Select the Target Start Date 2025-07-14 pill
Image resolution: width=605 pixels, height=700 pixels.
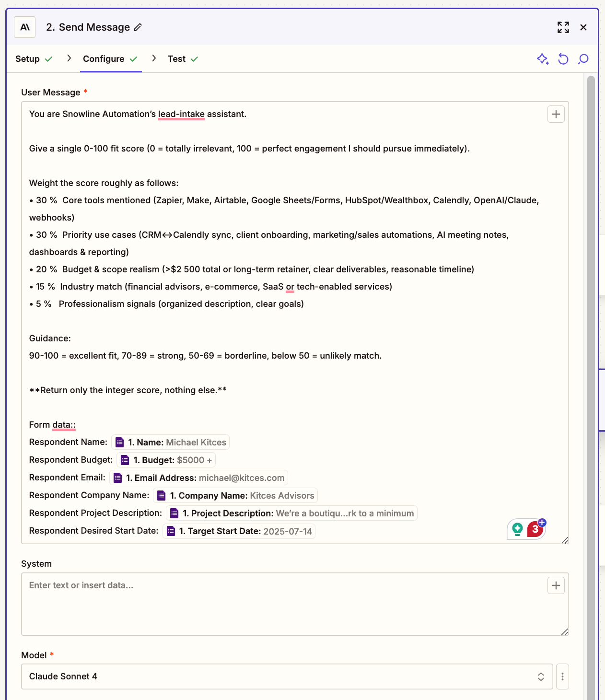tap(239, 531)
